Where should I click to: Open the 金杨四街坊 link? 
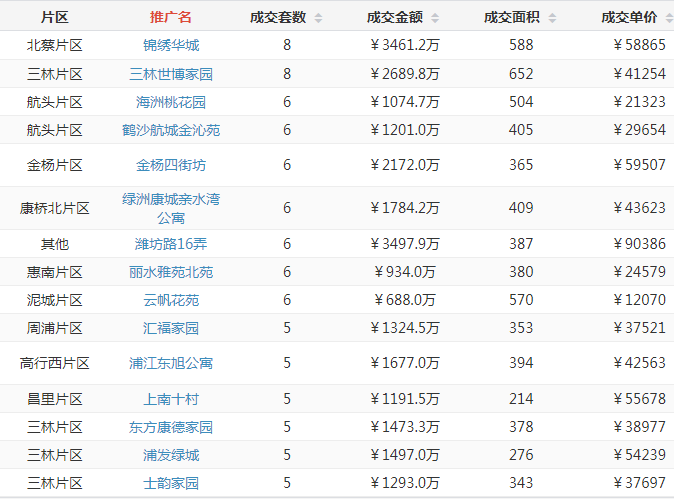171,165
